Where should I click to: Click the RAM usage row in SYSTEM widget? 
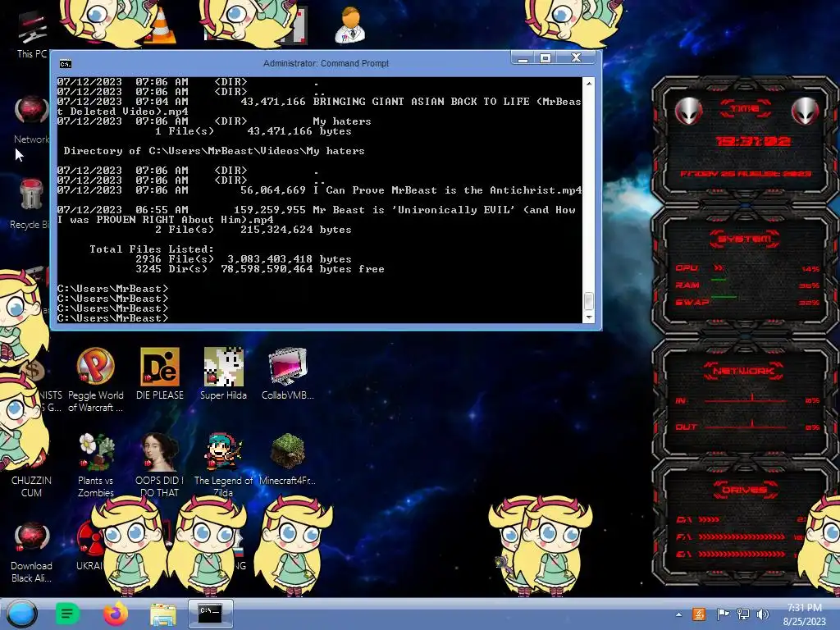[747, 285]
